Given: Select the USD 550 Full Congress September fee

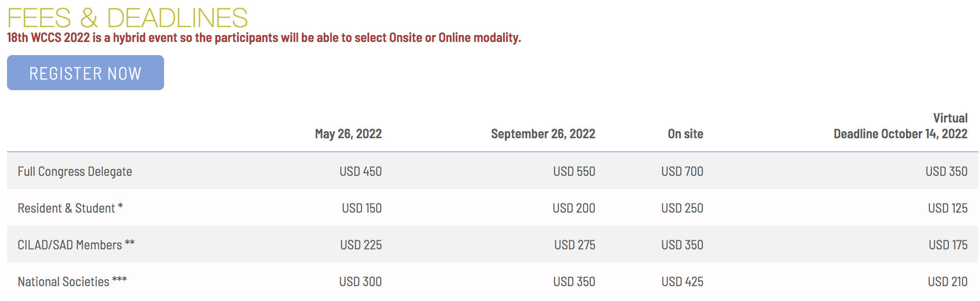Looking at the screenshot, I should 574,171.
